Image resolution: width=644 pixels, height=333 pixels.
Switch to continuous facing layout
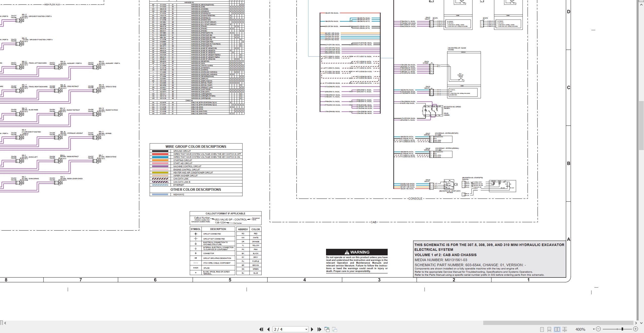[565, 329]
